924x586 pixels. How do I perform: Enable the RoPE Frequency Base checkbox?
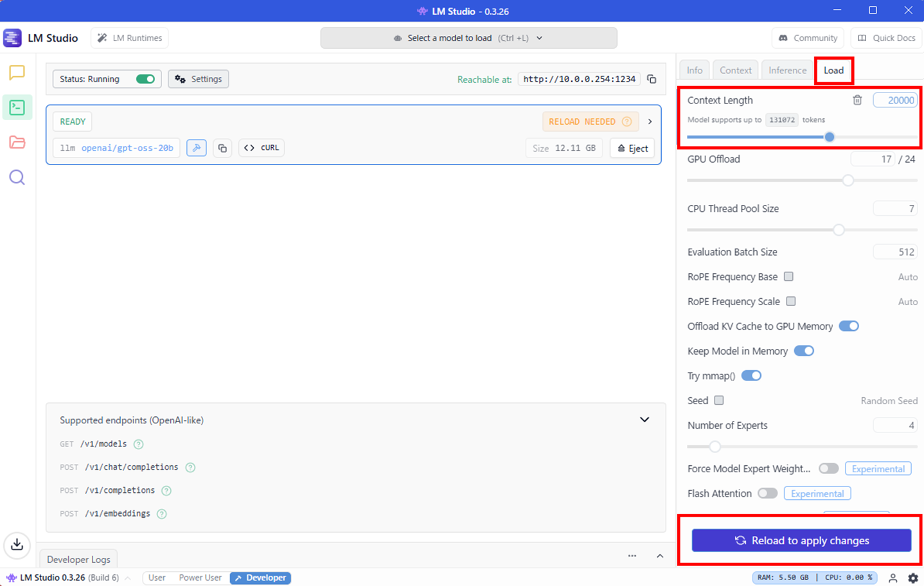(x=788, y=277)
